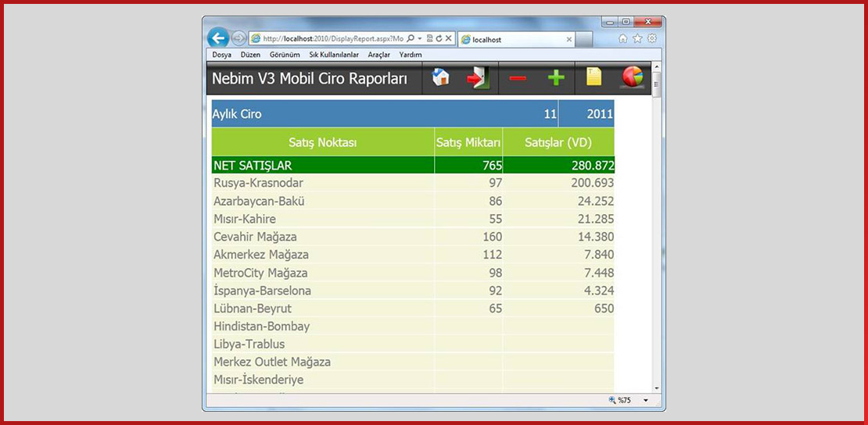Viewport: 868px width, 425px height.
Task: Select the Cevahir Mağaza row
Action: pos(413,237)
